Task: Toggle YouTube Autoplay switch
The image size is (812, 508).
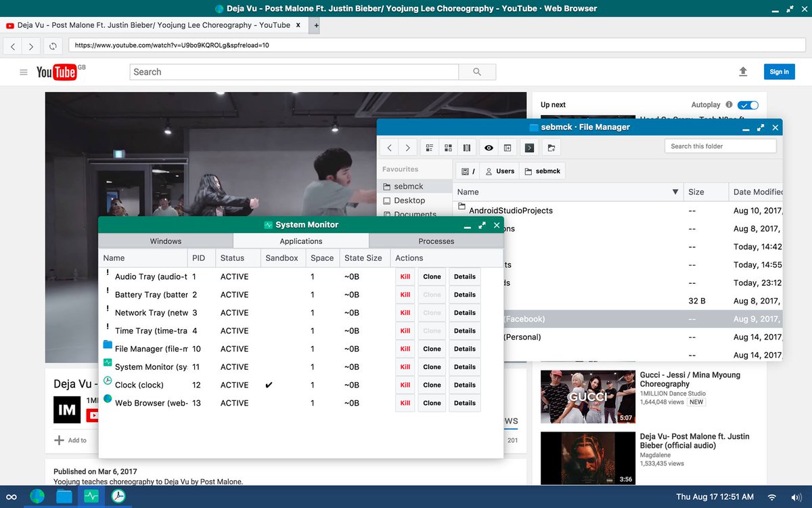Action: click(x=748, y=105)
